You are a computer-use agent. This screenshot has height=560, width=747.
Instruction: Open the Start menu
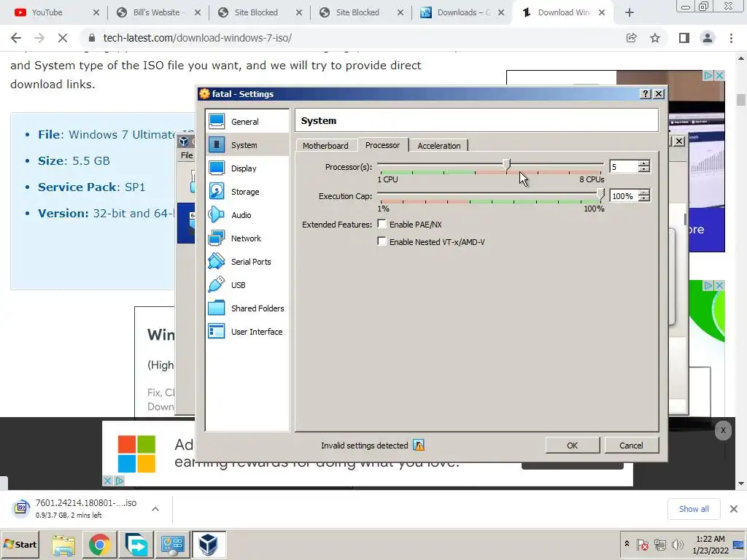point(20,544)
